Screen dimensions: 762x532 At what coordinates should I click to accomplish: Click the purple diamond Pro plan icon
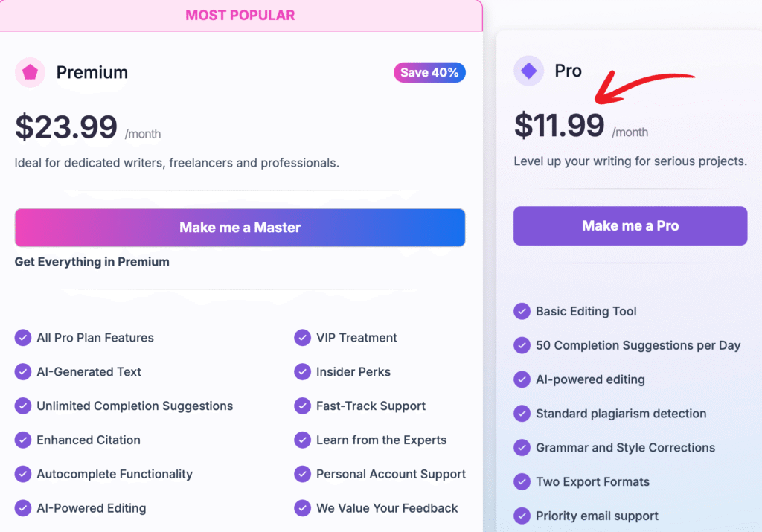528,71
